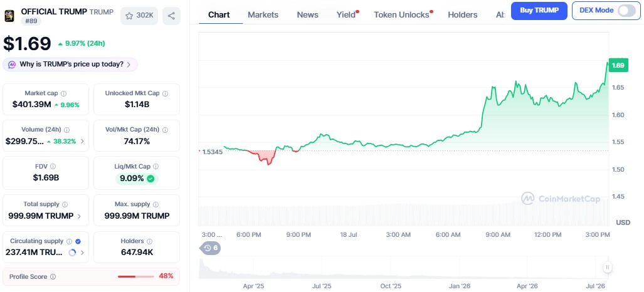This screenshot has height=292, width=644.
Task: Click Apr '25 on the timeline navigator
Action: (253, 286)
